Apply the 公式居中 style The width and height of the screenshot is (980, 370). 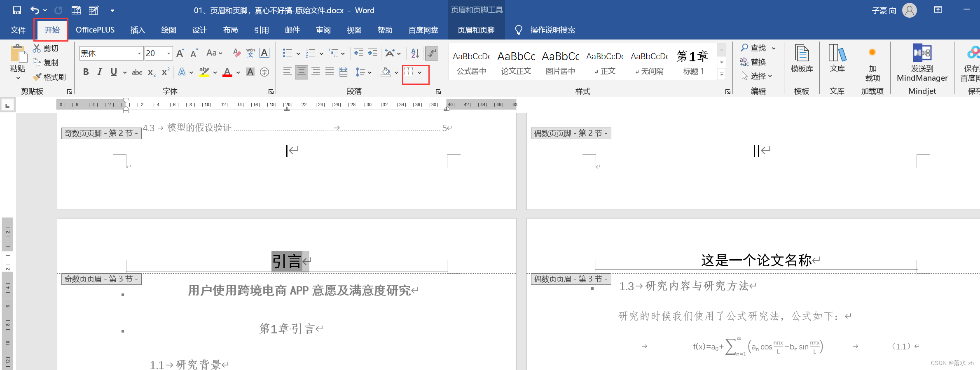click(x=471, y=62)
